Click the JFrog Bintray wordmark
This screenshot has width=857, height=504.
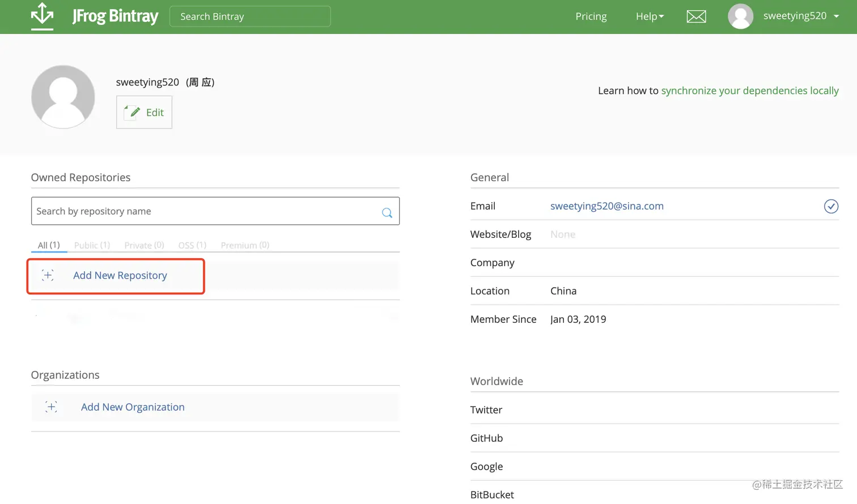115,16
